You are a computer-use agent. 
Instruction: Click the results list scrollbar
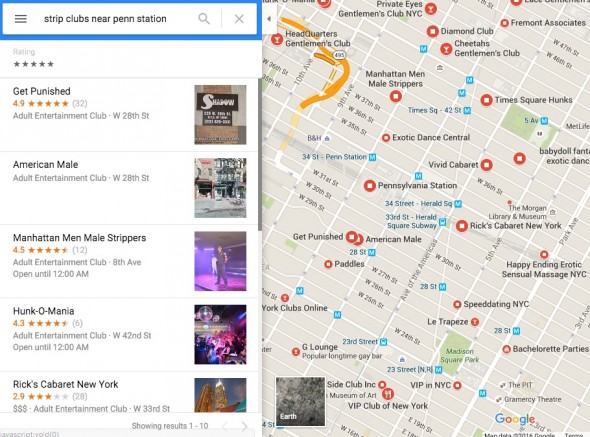coord(260,154)
